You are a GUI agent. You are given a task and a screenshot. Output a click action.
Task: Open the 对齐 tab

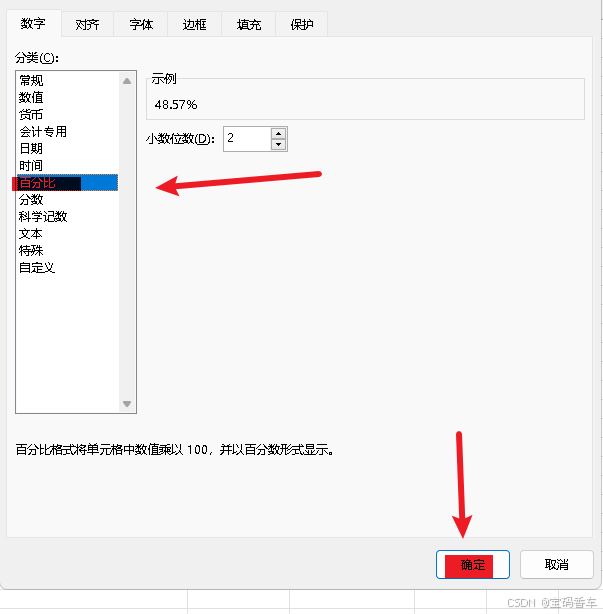tap(87, 25)
